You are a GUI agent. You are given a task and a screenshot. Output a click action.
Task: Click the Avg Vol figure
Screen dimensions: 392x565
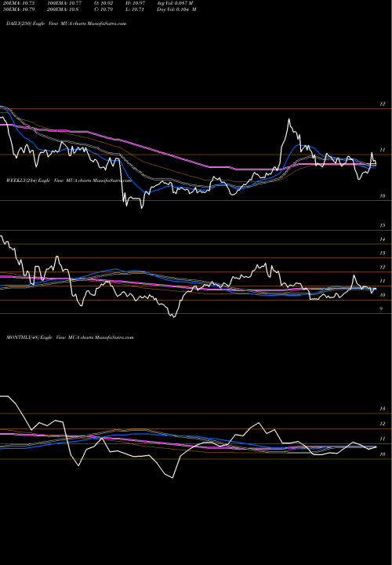pos(176,3)
